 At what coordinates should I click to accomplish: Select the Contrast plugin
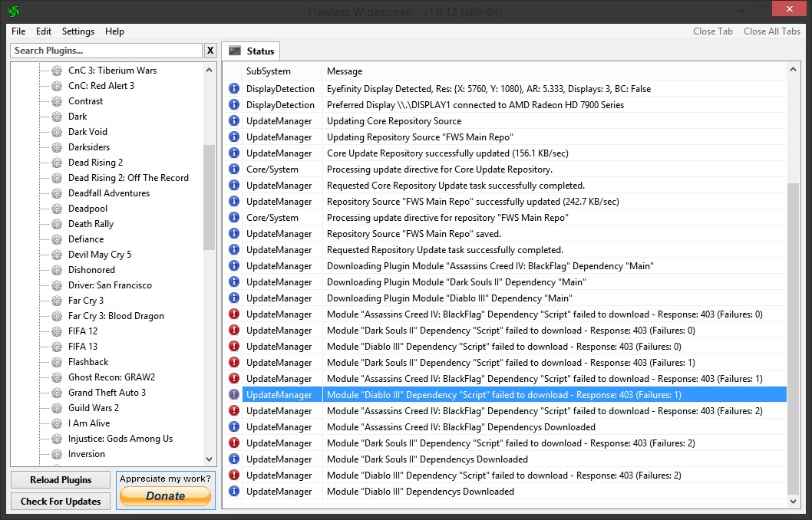click(x=85, y=101)
